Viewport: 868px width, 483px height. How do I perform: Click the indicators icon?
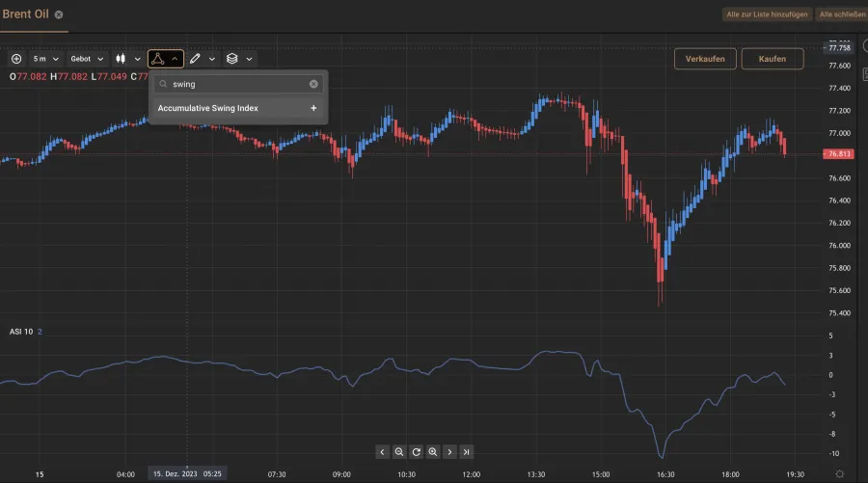click(x=158, y=59)
